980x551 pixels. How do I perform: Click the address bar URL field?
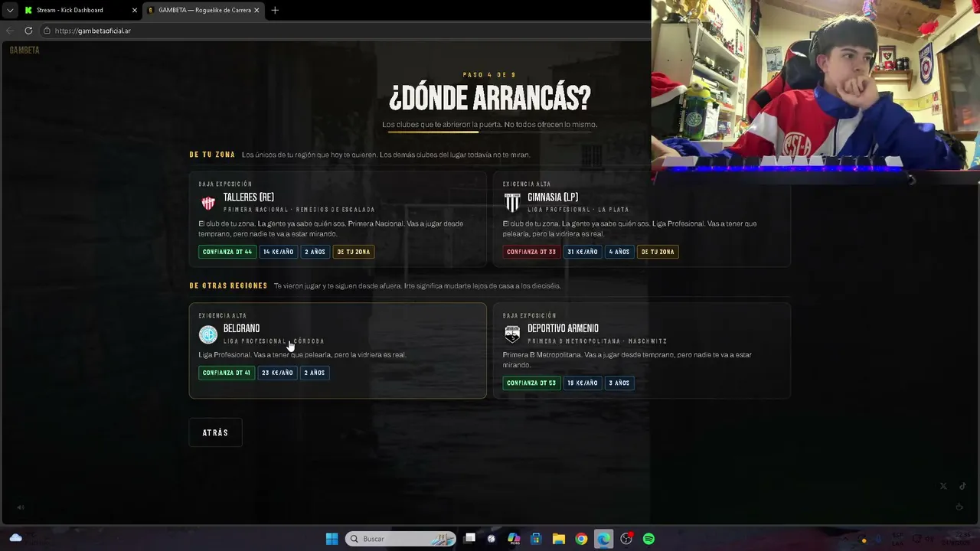point(345,31)
